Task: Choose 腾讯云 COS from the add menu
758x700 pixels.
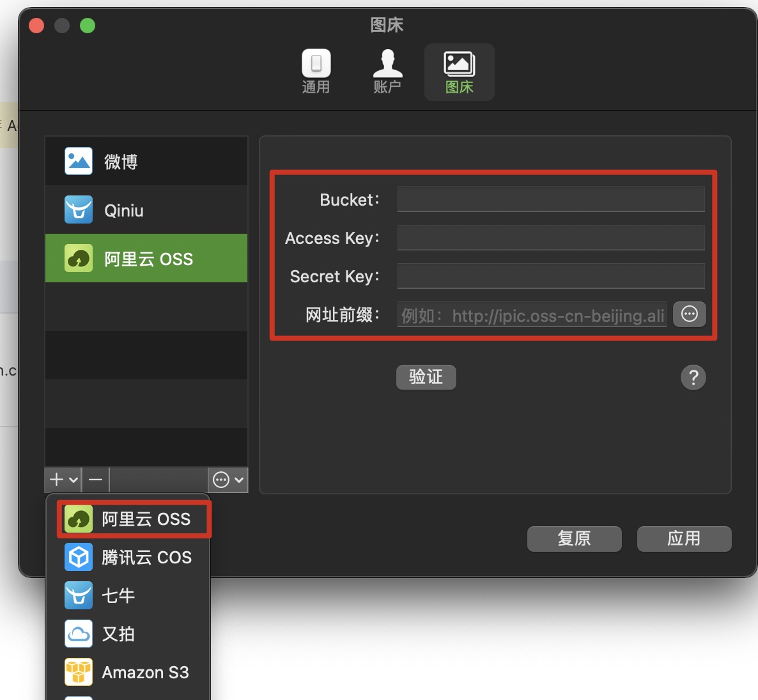Action: pyautogui.click(x=134, y=558)
